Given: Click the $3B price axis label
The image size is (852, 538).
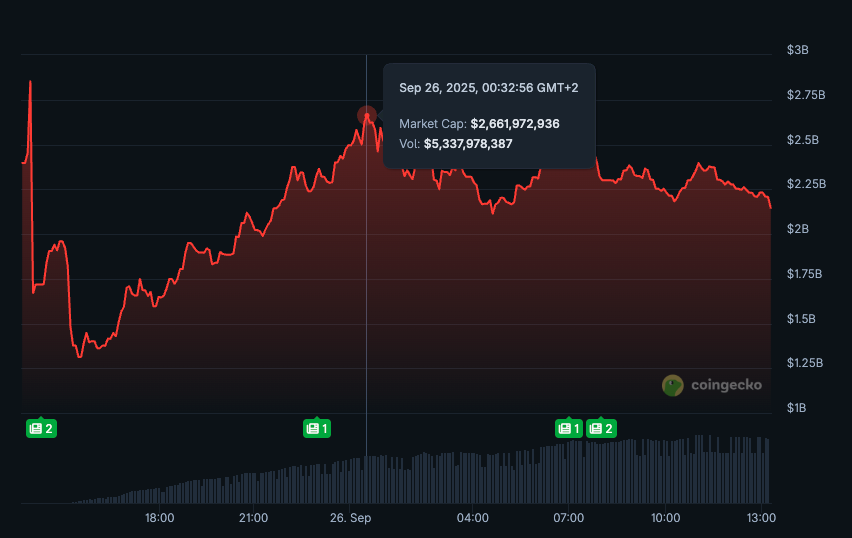Looking at the screenshot, I should [x=797, y=50].
